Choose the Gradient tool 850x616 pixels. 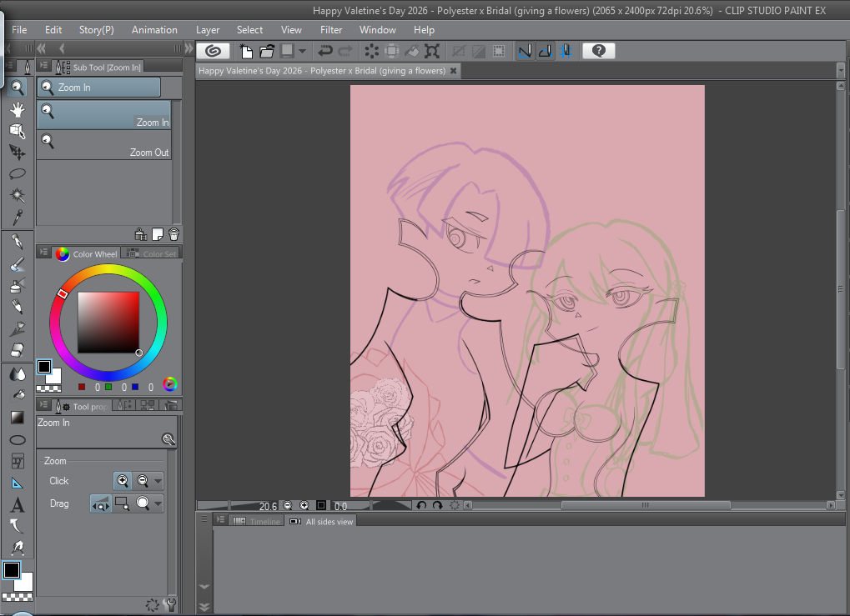click(x=17, y=417)
